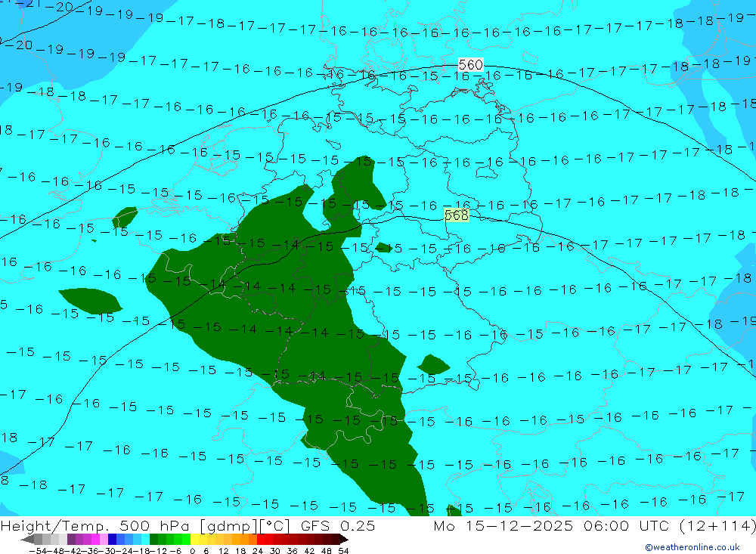Viewport: 756px width, 554px height.
Task: Click the (12+114) forecast hour label
Action: [717, 525]
